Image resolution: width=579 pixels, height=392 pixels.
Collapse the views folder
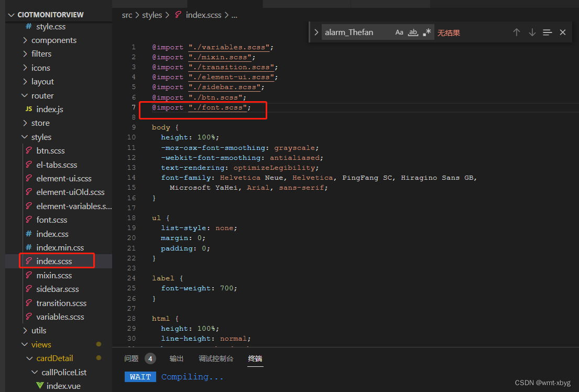click(x=25, y=344)
